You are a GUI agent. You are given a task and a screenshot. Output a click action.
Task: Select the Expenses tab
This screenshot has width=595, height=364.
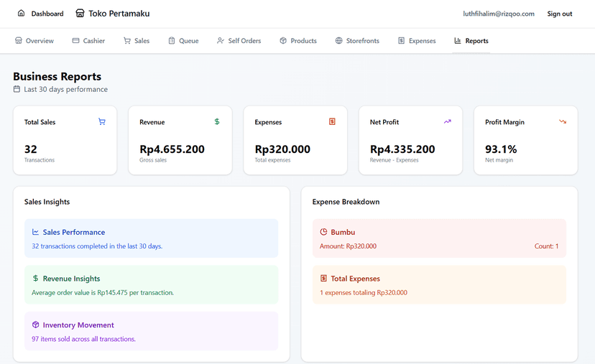(417, 41)
